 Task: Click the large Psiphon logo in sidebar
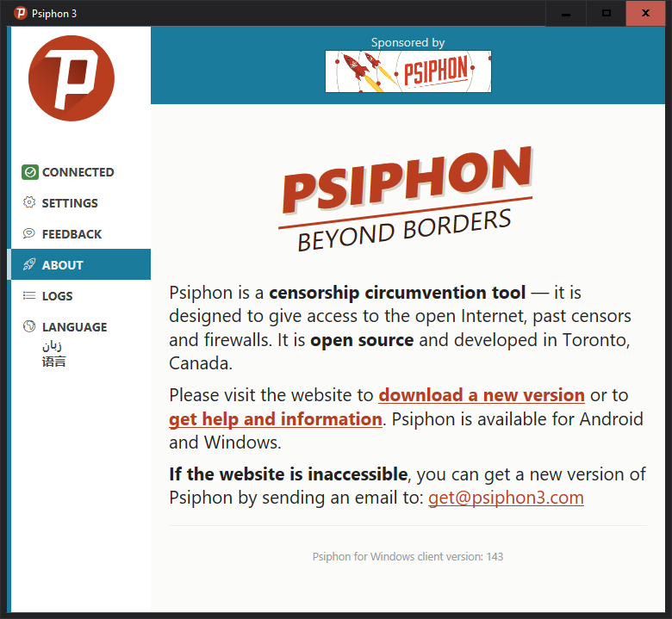coord(72,78)
